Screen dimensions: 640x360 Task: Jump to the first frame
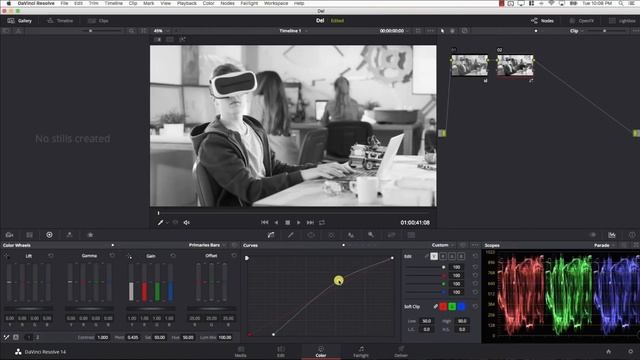pyautogui.click(x=264, y=222)
